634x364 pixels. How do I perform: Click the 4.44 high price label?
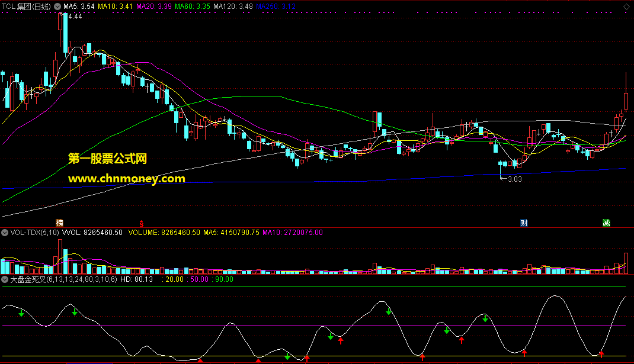75,17
